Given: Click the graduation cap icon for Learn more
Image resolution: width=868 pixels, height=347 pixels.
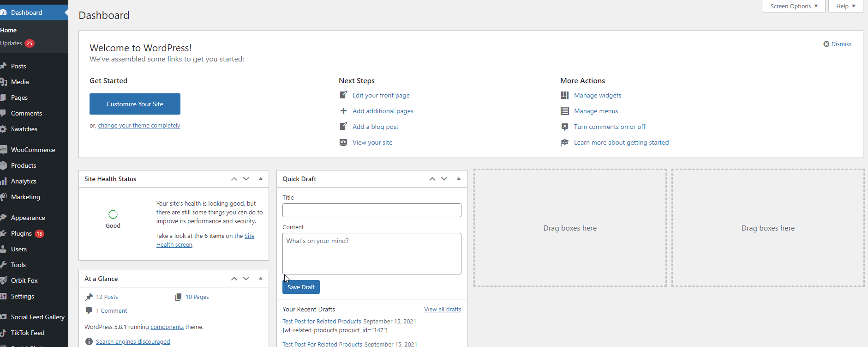Looking at the screenshot, I should point(565,142).
